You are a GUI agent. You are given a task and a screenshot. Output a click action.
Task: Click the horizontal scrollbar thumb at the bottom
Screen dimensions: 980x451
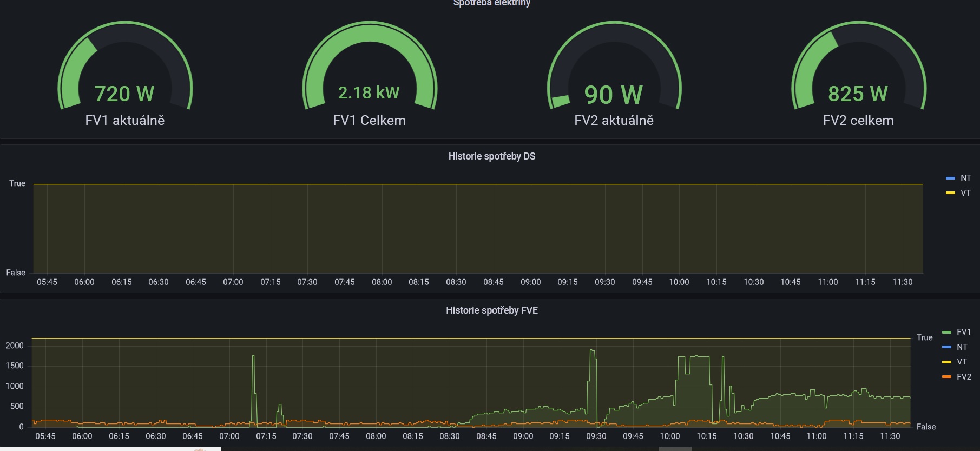point(675,448)
